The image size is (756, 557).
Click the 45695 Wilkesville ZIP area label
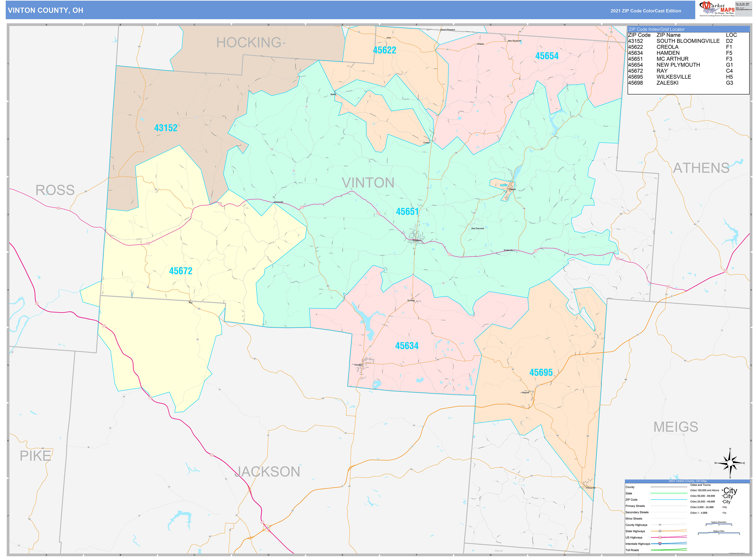click(541, 373)
